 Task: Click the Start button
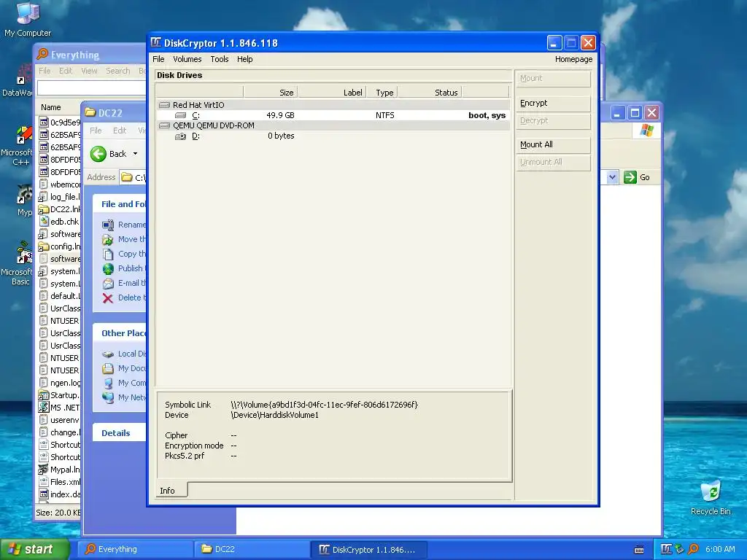coord(34,549)
